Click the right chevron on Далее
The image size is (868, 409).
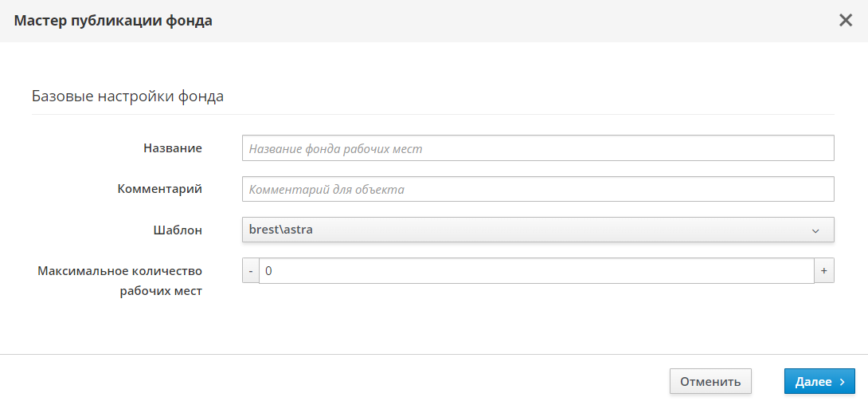point(843,382)
